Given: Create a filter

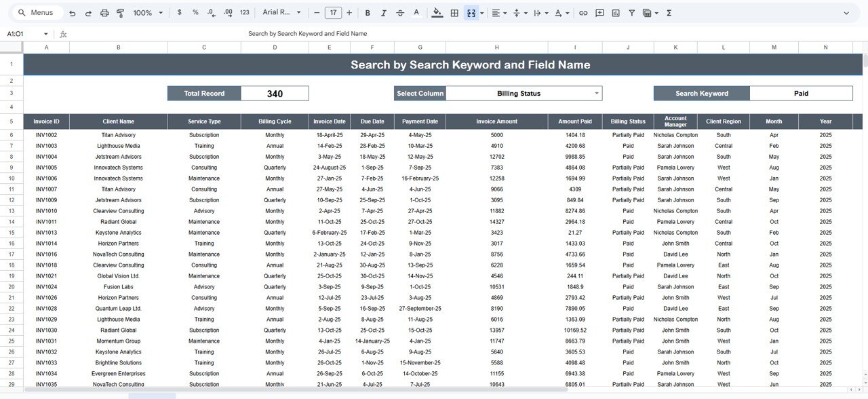Looking at the screenshot, I should pyautogui.click(x=631, y=12).
